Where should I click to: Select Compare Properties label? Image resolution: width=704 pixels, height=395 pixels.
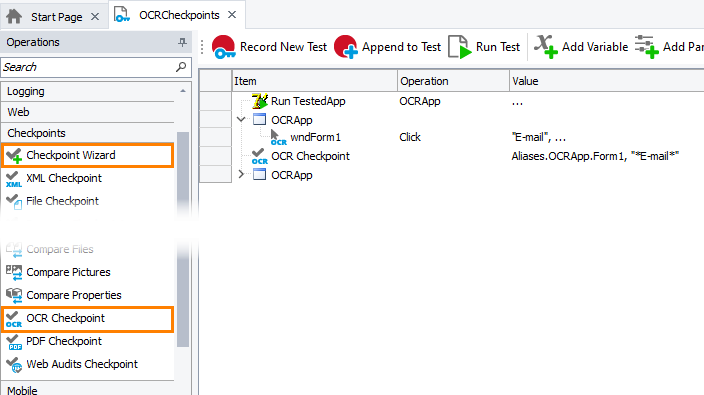click(x=74, y=295)
